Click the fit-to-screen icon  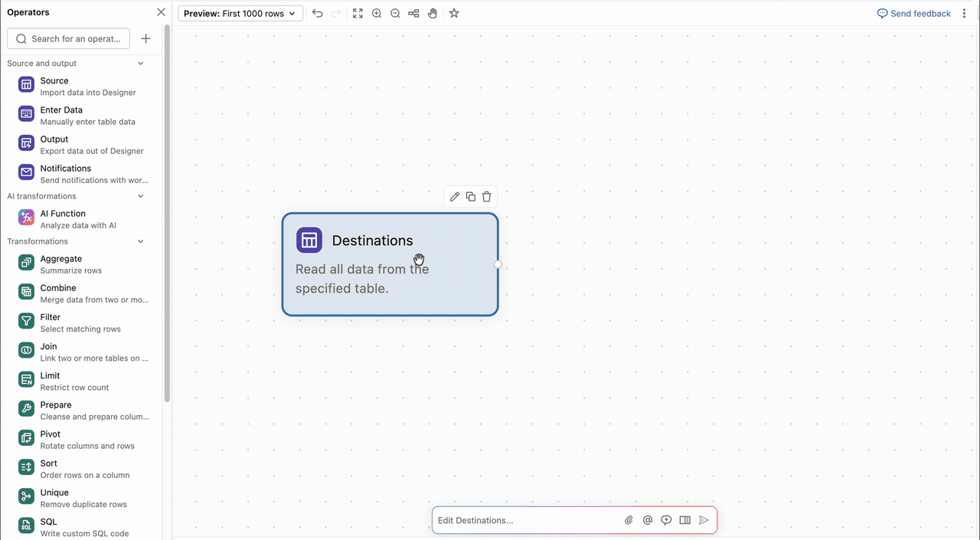(x=358, y=14)
